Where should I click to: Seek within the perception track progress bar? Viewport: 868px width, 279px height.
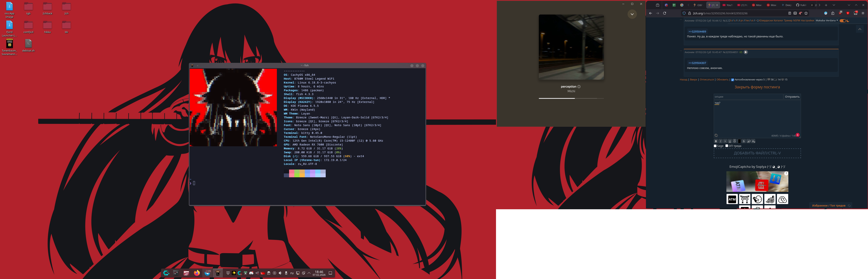[571, 98]
